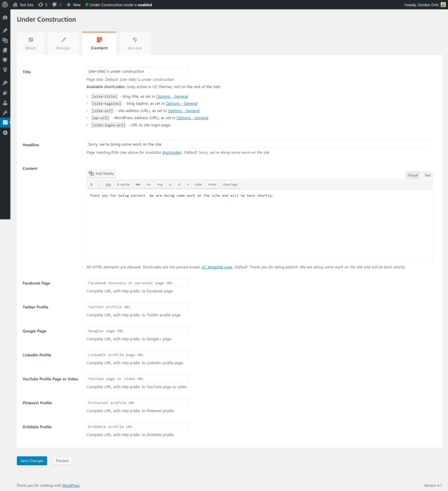Focus the YouTube page or video URL field
Viewport: 448px width, 491px height.
click(137, 379)
